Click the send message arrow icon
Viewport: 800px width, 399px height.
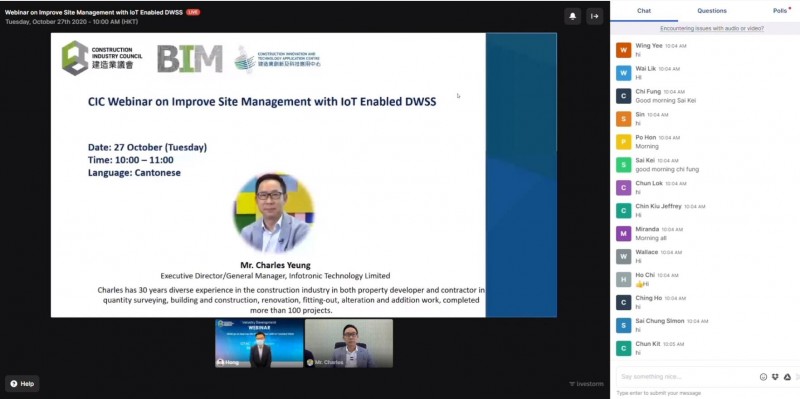coord(798,377)
